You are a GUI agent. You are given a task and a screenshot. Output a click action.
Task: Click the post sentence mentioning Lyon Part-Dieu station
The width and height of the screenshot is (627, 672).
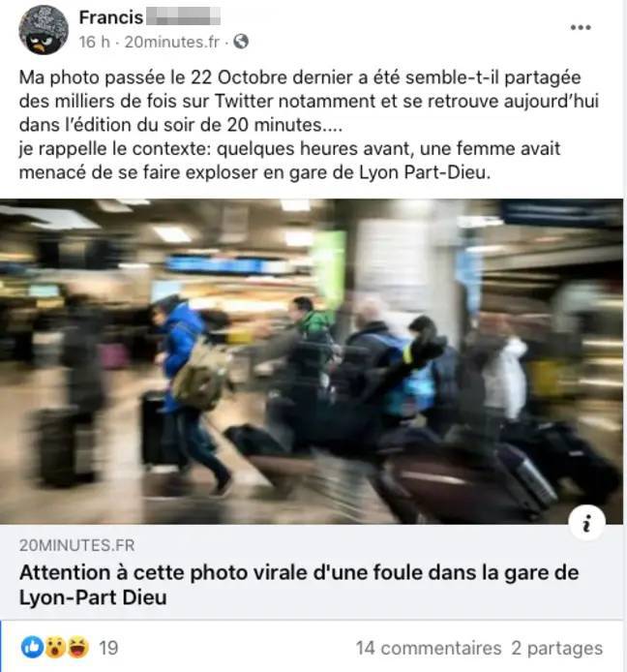(x=289, y=161)
